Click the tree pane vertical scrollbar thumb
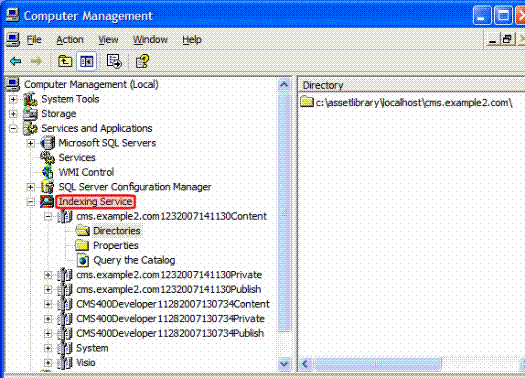 pyautogui.click(x=284, y=213)
